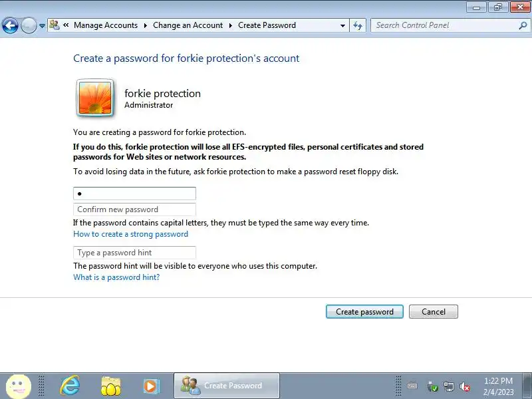This screenshot has height=399, width=532.
Task: Cancel the password creation
Action: (x=434, y=311)
